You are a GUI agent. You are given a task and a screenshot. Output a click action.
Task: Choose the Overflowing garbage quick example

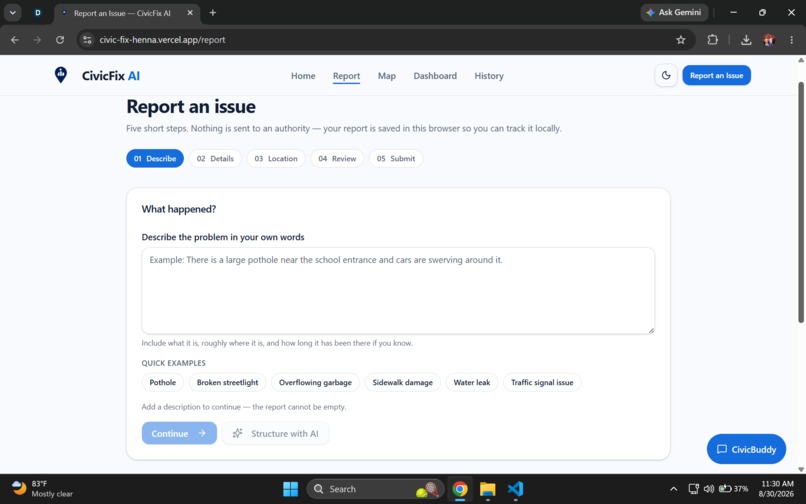pos(315,382)
